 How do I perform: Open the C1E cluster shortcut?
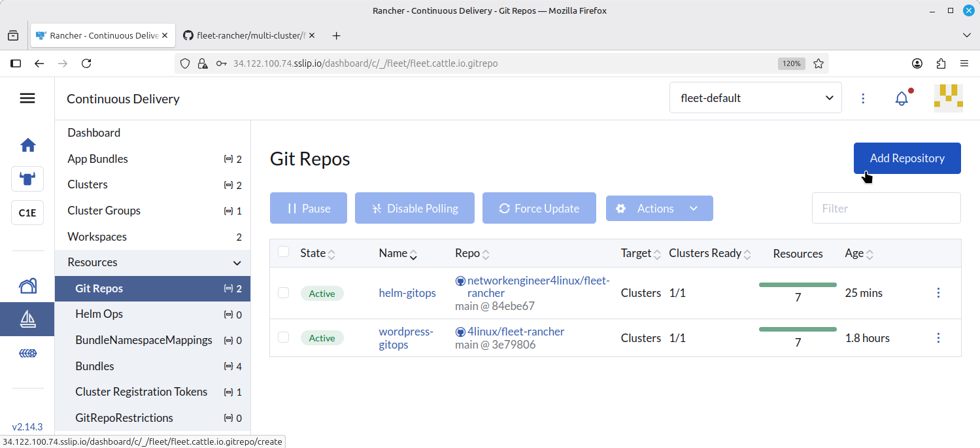[27, 213]
